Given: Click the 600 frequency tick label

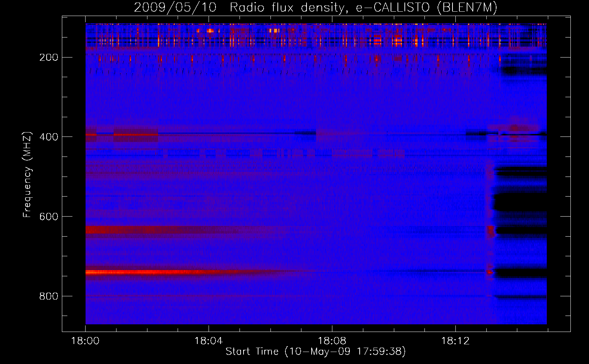Looking at the screenshot, I should tap(49, 217).
